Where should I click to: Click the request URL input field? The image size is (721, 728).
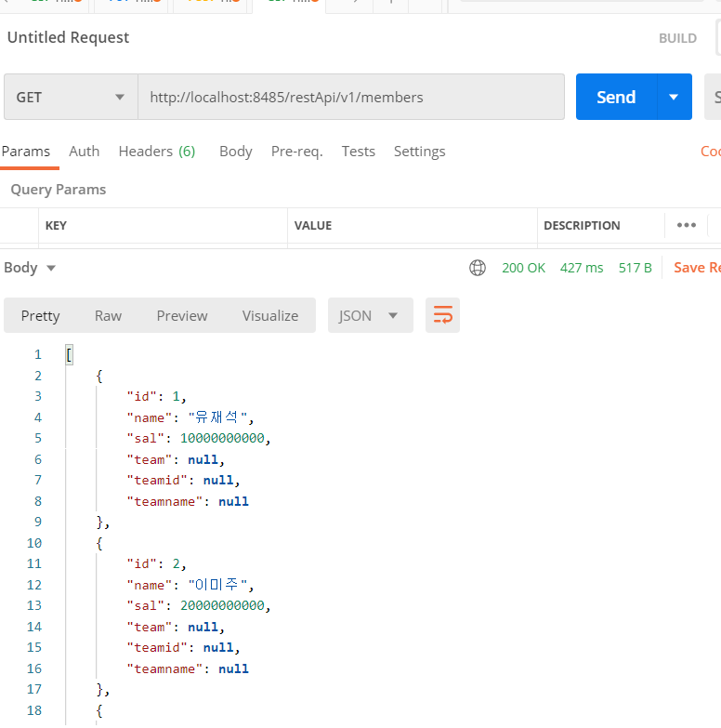point(351,97)
